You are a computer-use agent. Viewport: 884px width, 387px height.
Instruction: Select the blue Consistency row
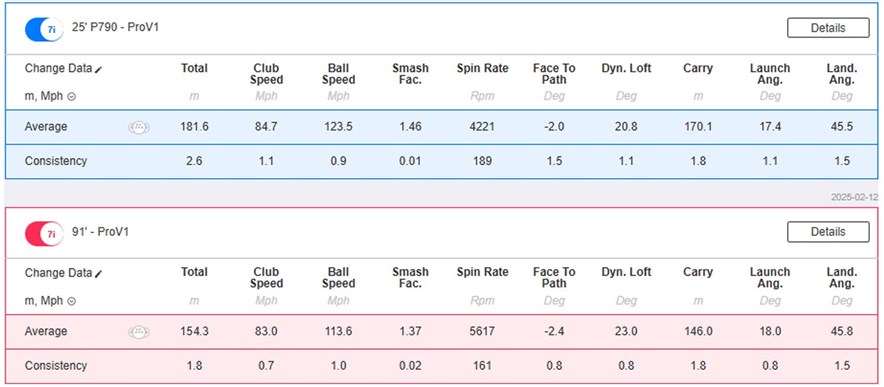(441, 161)
